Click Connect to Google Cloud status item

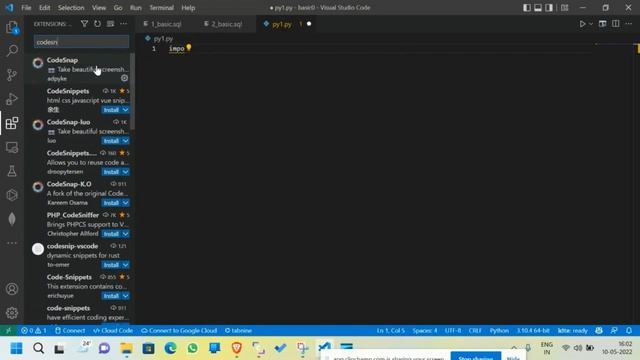[x=179, y=331]
